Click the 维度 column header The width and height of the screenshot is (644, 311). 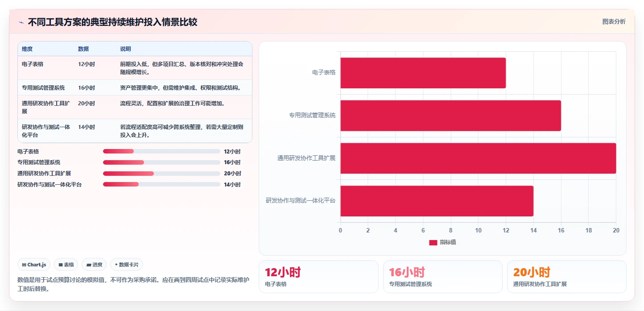[x=27, y=49]
